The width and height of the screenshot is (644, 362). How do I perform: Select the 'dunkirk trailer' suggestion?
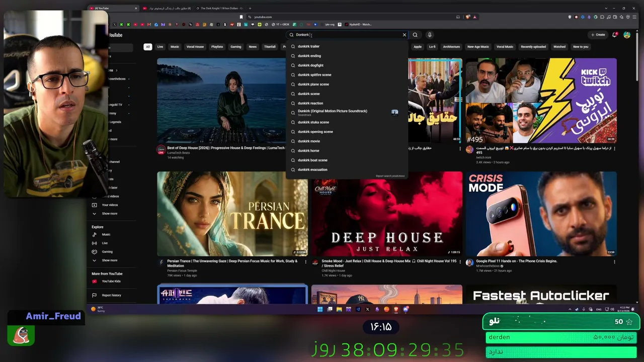coord(347,46)
